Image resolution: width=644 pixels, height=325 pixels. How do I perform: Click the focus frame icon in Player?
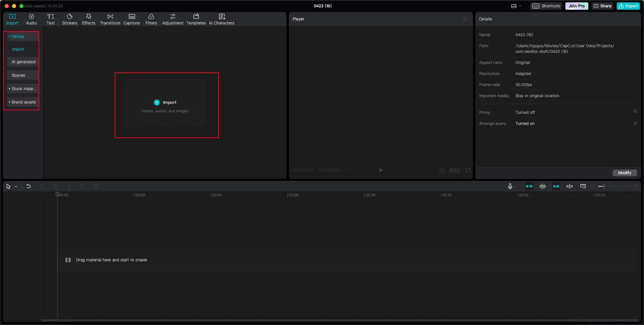click(442, 170)
